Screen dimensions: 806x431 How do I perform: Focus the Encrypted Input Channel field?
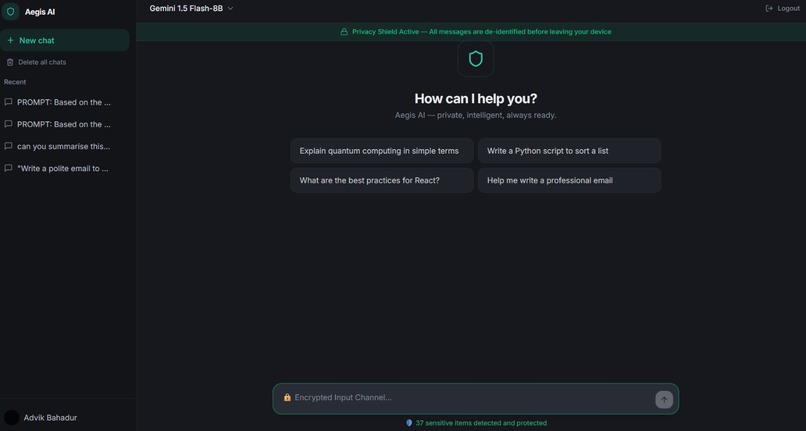pos(473,398)
